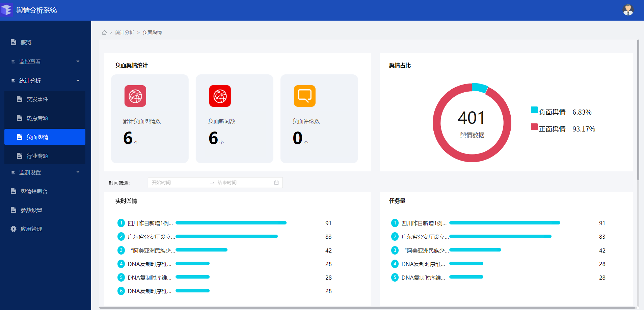Screen dimensions: 644x310
Task: Click rank badge 3 in 任务量 list
Action: click(395, 250)
